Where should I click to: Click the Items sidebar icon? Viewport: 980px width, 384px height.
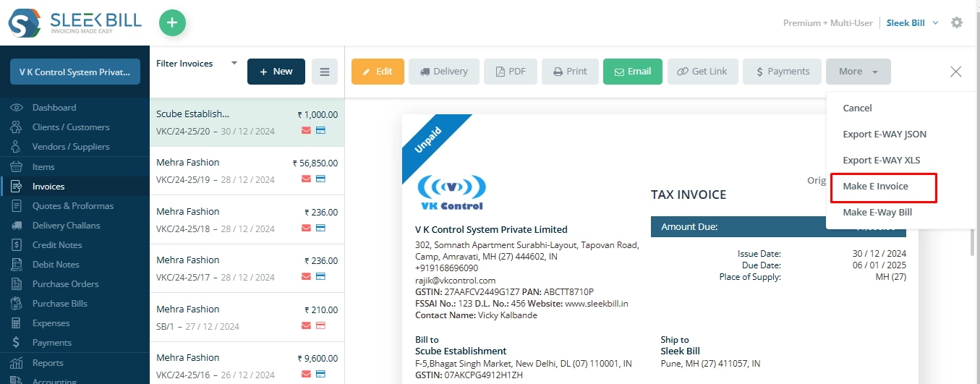point(17,167)
